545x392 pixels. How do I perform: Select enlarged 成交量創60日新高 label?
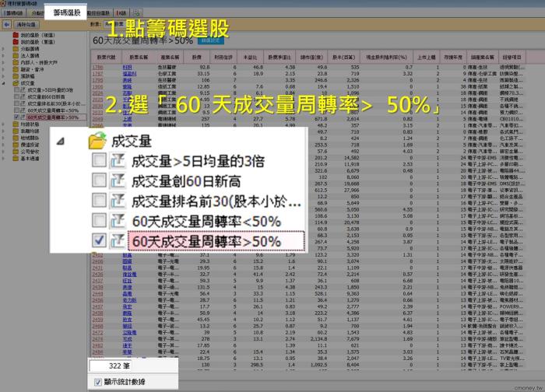click(x=186, y=181)
